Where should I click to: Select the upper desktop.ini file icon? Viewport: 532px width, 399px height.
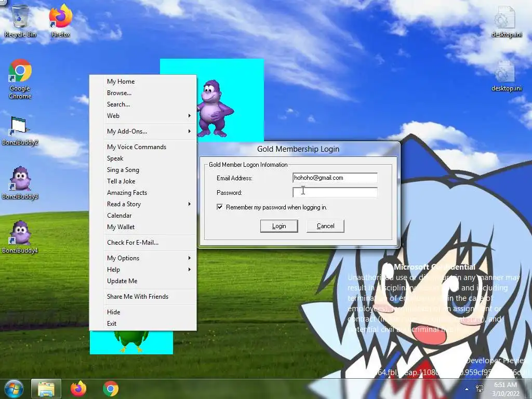tap(506, 21)
